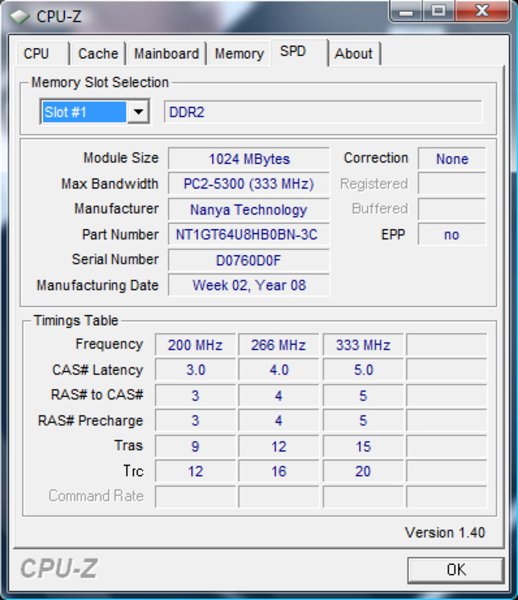The image size is (518, 600).
Task: Click the 266 MHz frequency cell
Action: pyautogui.click(x=279, y=344)
